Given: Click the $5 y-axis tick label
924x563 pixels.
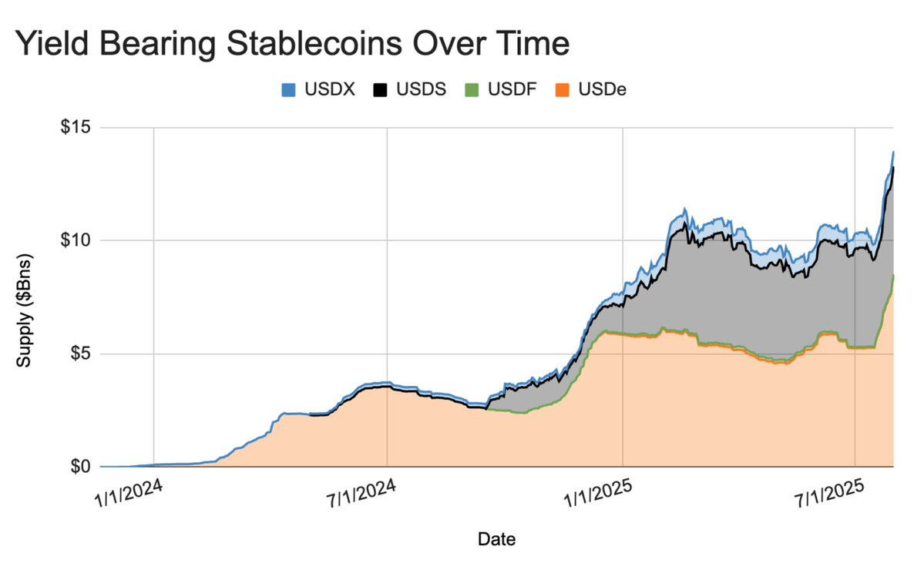Looking at the screenshot, I should (x=80, y=354).
